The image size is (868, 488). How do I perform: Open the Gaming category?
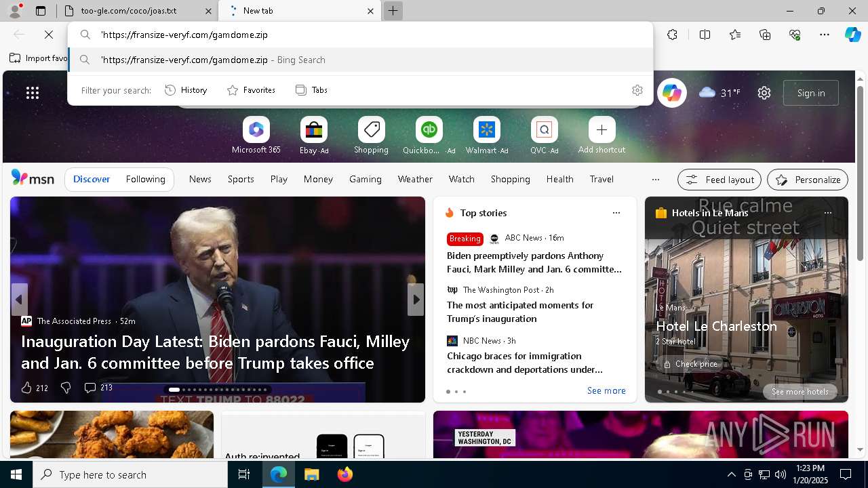pos(366,179)
